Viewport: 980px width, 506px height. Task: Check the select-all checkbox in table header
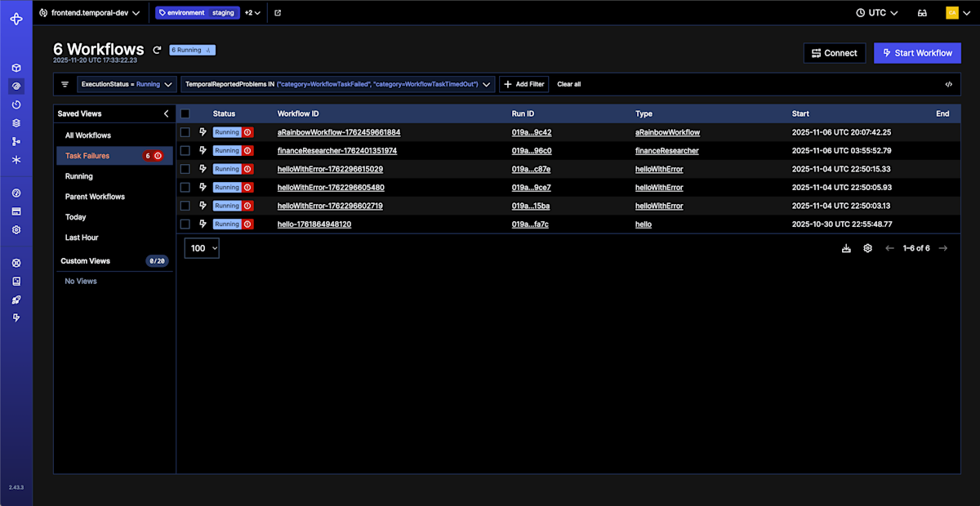[185, 113]
